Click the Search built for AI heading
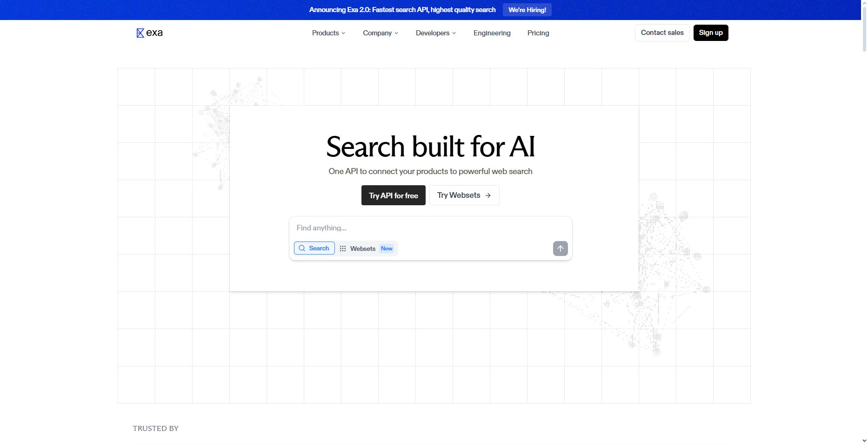The image size is (868, 444). click(431, 147)
